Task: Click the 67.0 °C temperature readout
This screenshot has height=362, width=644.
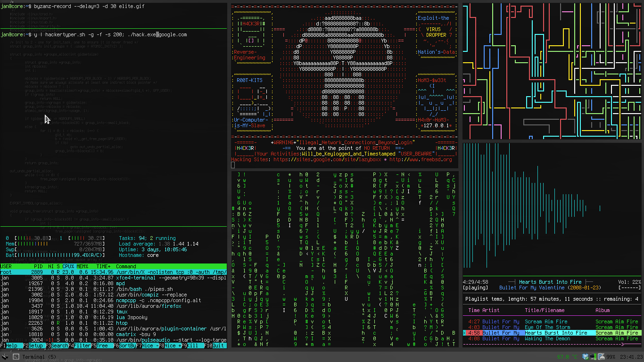Action: (x=568, y=357)
